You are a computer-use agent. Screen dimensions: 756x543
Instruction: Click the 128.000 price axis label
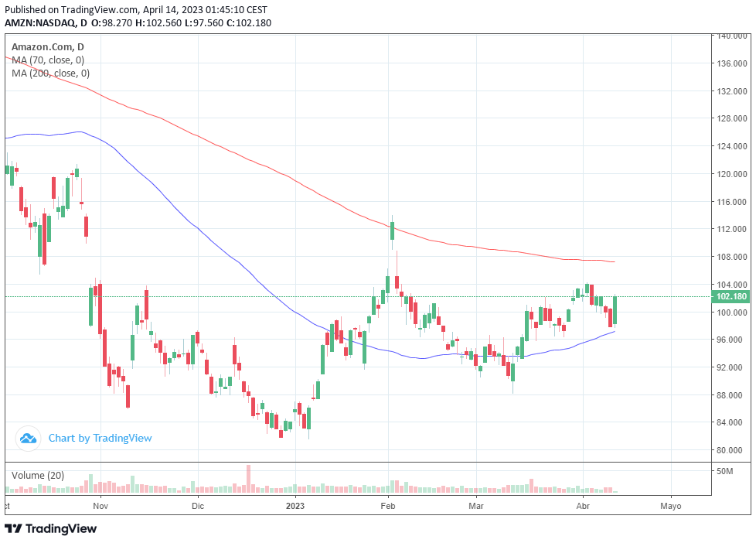[x=732, y=118]
